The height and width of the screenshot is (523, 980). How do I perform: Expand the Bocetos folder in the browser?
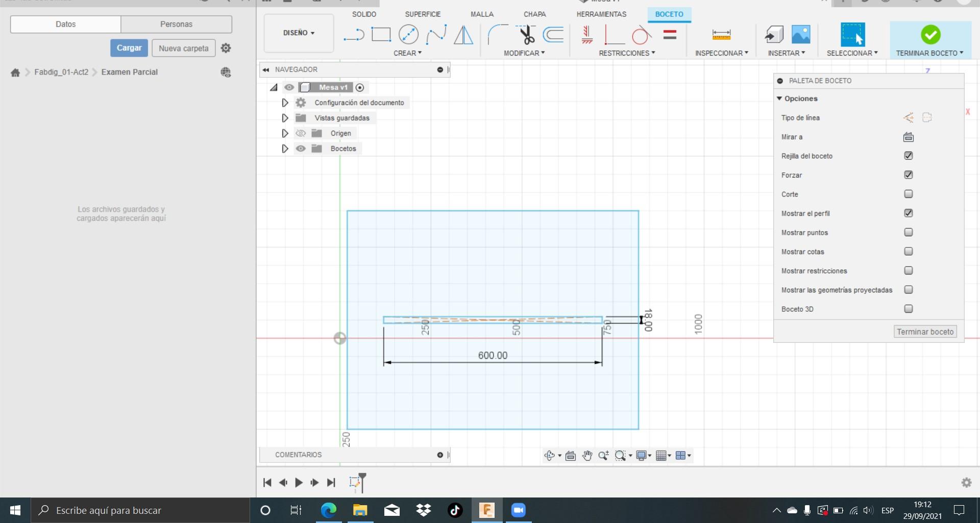pos(285,148)
